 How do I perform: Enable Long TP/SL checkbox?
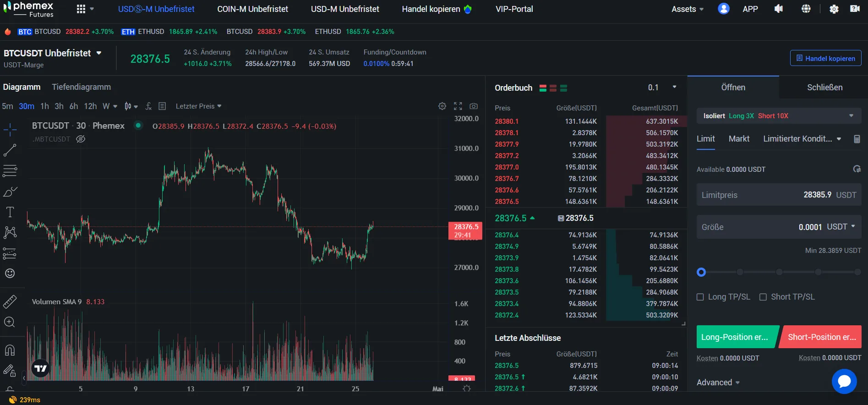(700, 297)
